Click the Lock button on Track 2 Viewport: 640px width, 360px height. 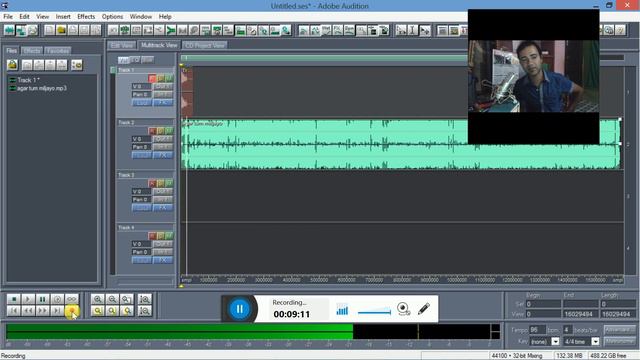142,155
